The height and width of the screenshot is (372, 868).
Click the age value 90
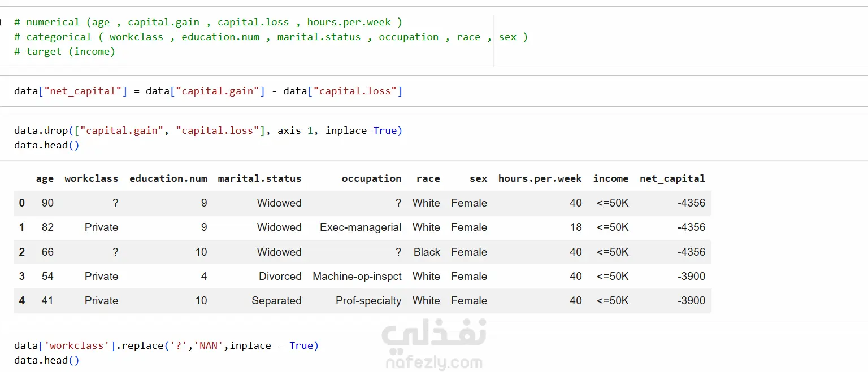tap(47, 203)
